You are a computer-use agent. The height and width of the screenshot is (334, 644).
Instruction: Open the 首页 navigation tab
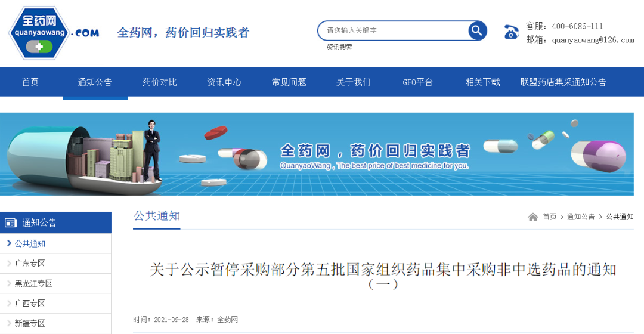(x=30, y=82)
